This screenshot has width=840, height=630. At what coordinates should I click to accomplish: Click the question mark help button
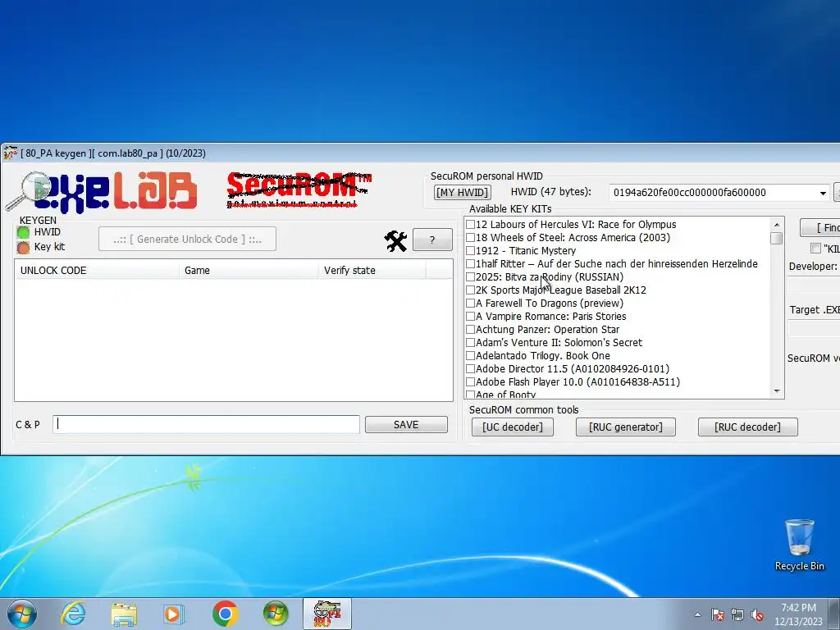[432, 240]
